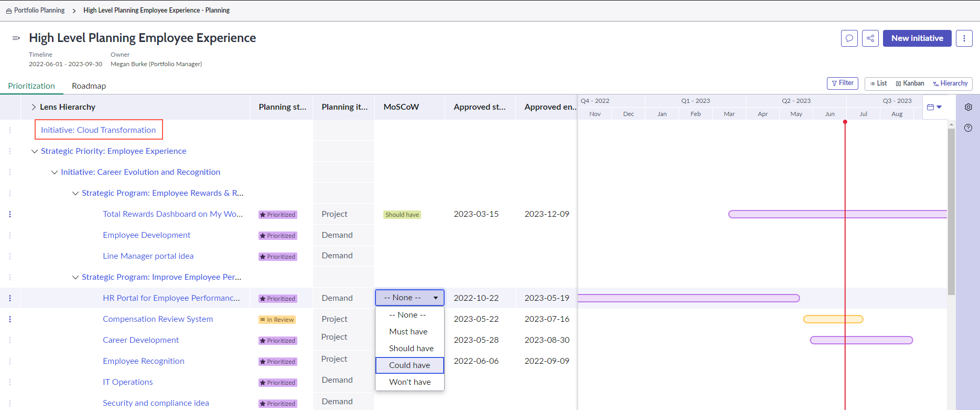Click the Q1 - 2023 timeline header

(x=695, y=101)
